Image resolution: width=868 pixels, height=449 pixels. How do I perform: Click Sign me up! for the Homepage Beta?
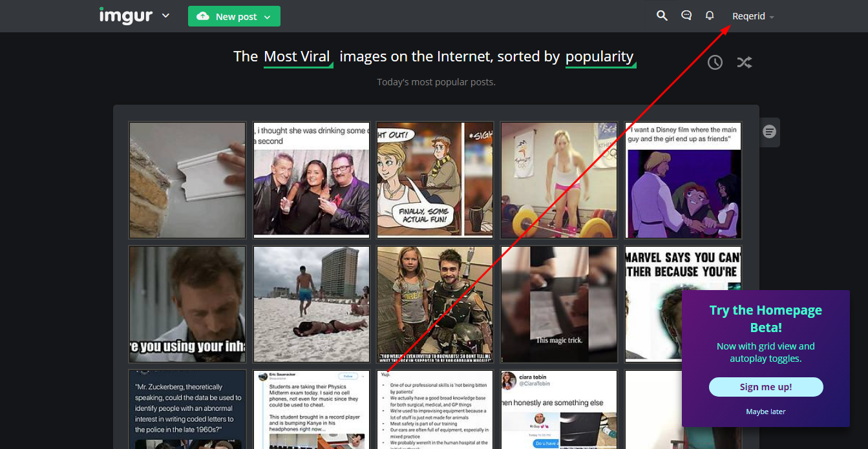pos(765,386)
